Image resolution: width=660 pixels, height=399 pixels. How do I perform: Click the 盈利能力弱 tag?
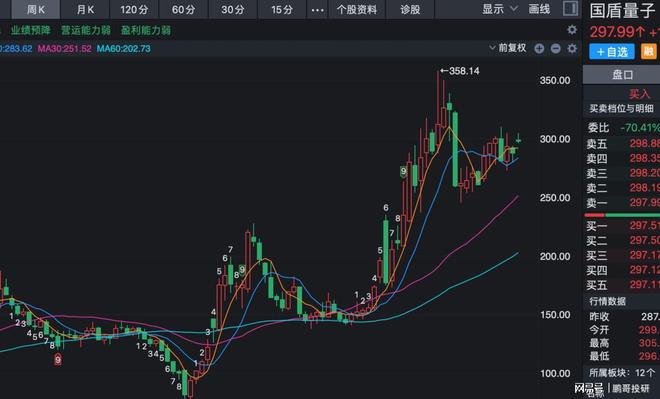point(146,30)
